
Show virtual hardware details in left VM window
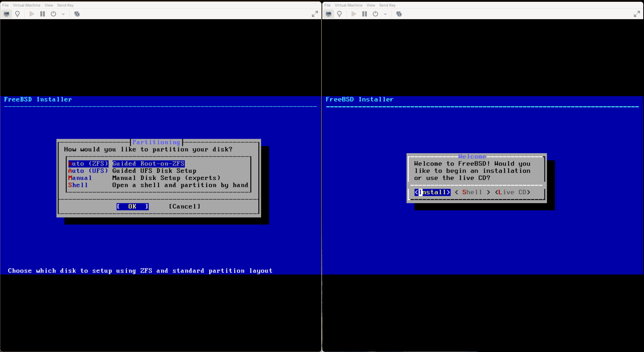(x=17, y=14)
